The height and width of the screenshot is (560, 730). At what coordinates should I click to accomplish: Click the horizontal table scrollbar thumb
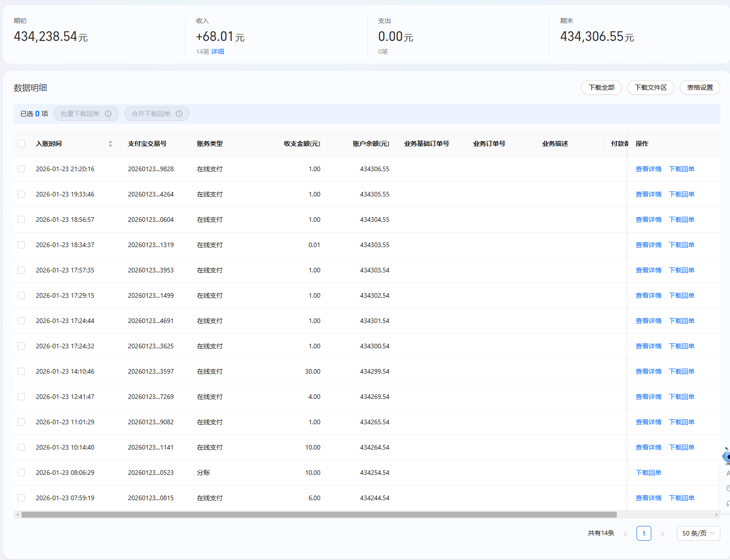[319, 514]
